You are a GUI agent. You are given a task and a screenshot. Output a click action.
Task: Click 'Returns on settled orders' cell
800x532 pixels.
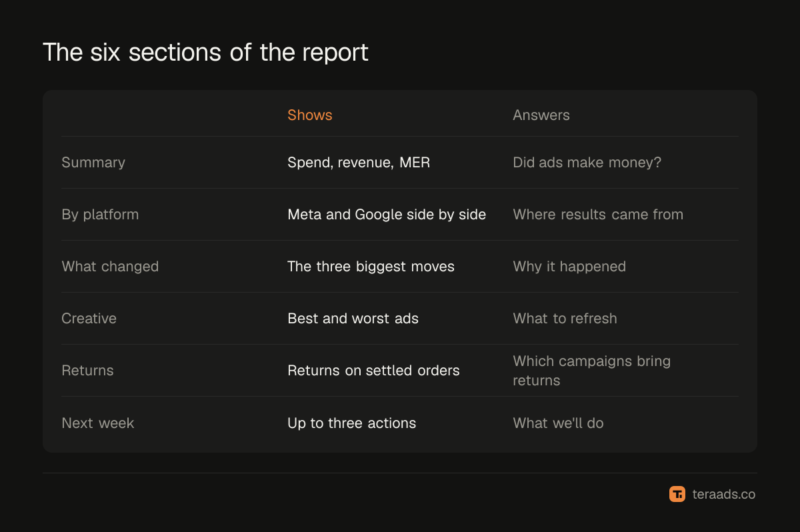tap(373, 370)
